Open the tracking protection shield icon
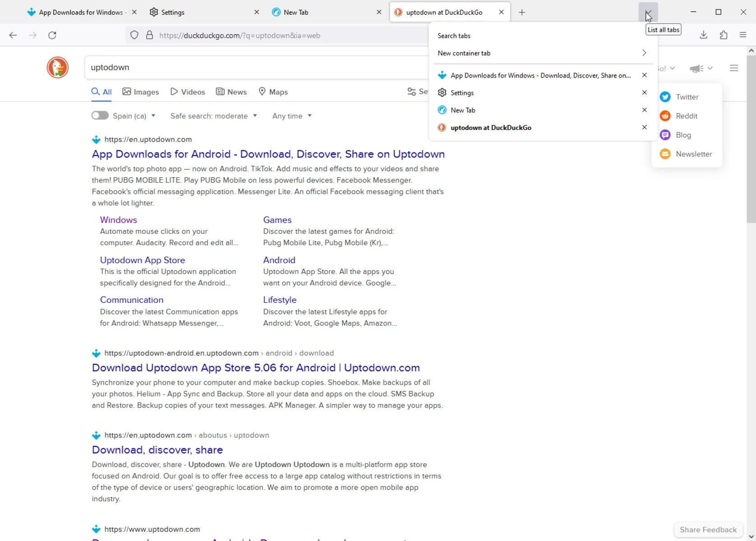 pos(134,35)
